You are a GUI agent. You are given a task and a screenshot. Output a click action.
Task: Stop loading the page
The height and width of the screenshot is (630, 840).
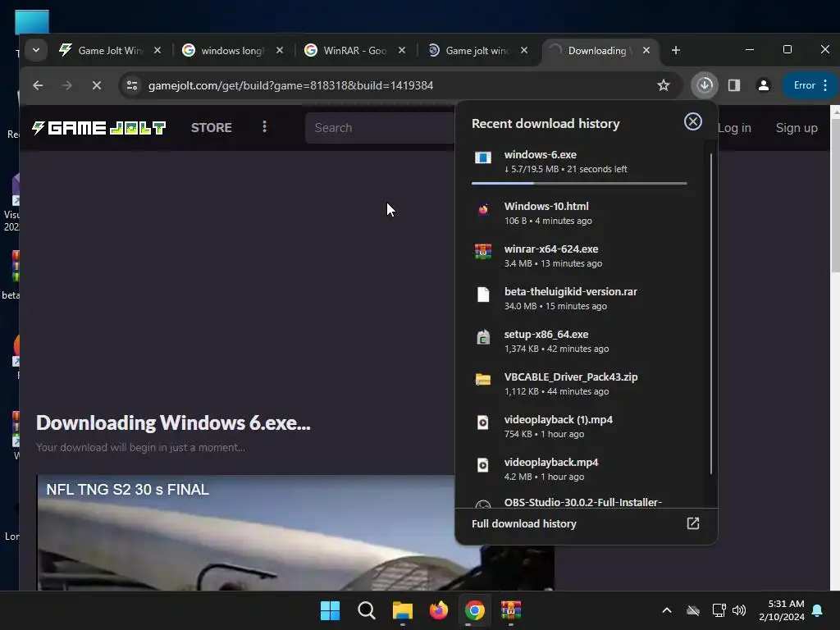97,85
